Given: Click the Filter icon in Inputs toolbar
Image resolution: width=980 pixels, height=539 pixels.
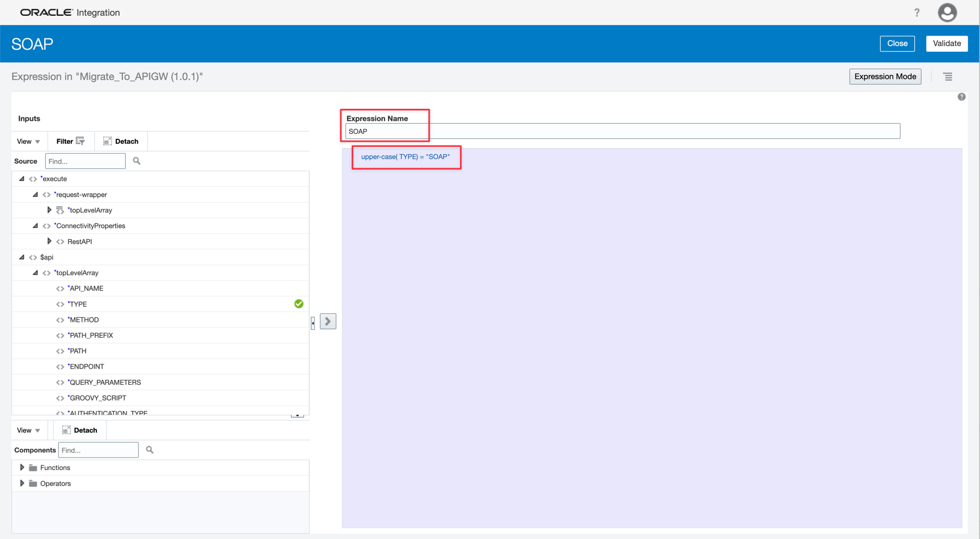Looking at the screenshot, I should 80,141.
